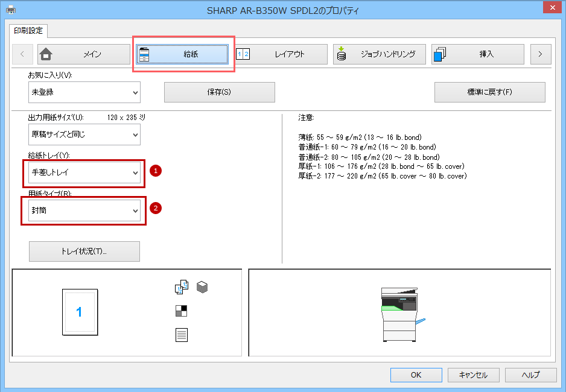Open the 用紙タイプ dropdown showing 封筒

coord(84,210)
